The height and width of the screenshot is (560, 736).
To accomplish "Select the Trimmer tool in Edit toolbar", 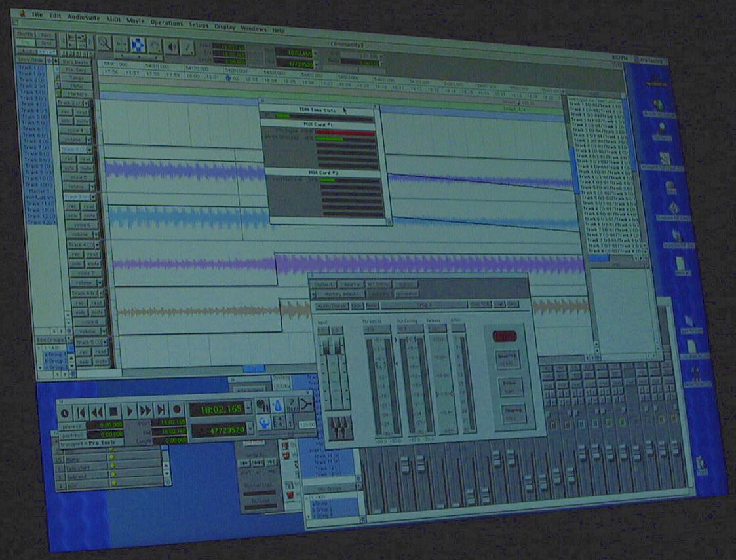I will click(121, 44).
